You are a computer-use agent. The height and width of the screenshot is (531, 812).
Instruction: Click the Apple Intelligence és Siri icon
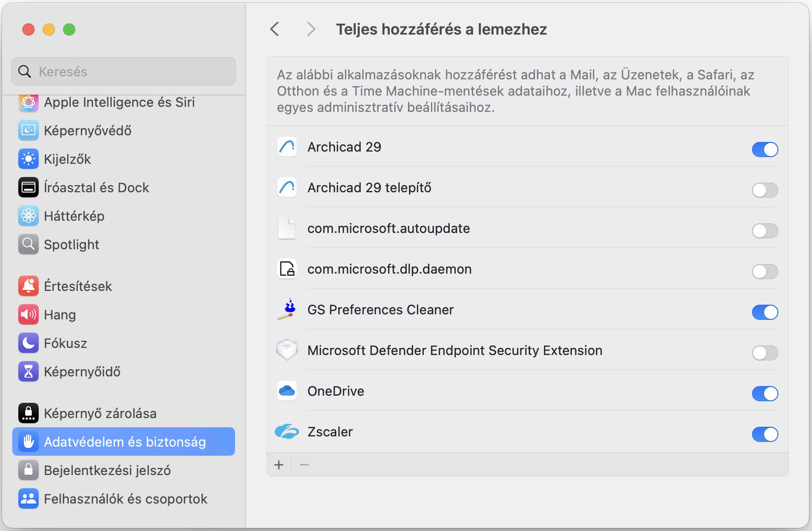click(28, 102)
